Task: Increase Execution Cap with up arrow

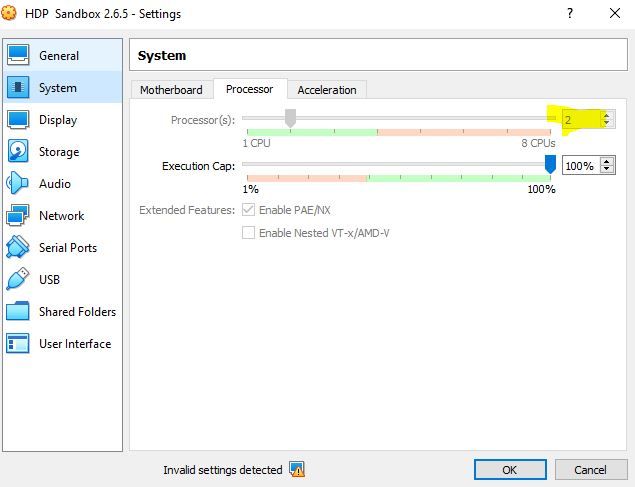Action: tap(607, 161)
